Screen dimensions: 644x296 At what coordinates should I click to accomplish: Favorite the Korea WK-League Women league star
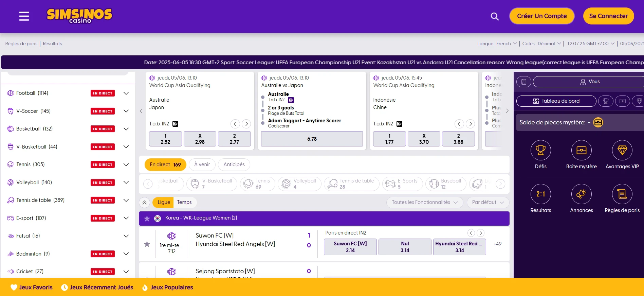[x=147, y=219]
